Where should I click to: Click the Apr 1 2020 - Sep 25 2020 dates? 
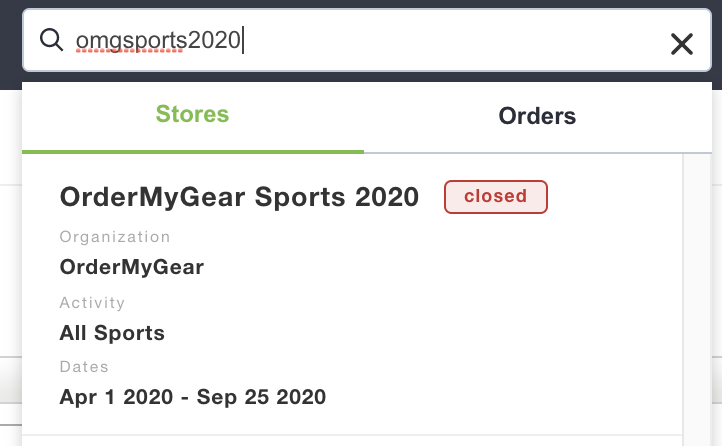click(192, 397)
